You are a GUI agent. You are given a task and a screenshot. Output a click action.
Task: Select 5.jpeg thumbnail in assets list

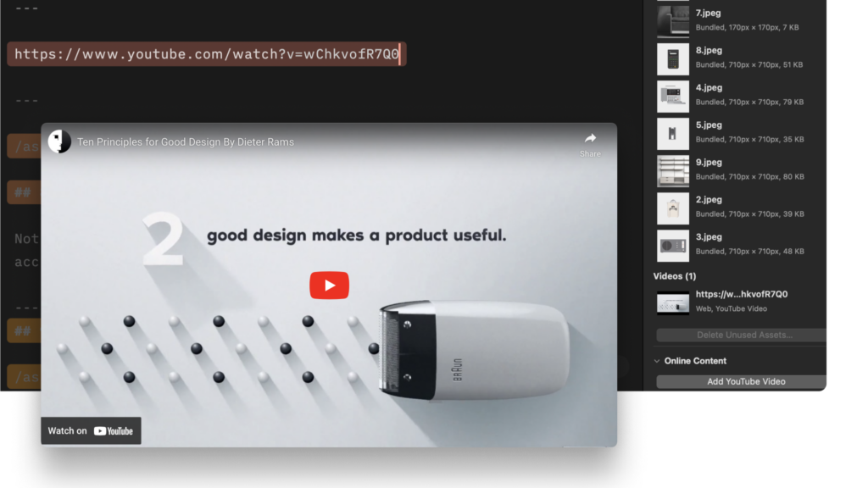(672, 134)
